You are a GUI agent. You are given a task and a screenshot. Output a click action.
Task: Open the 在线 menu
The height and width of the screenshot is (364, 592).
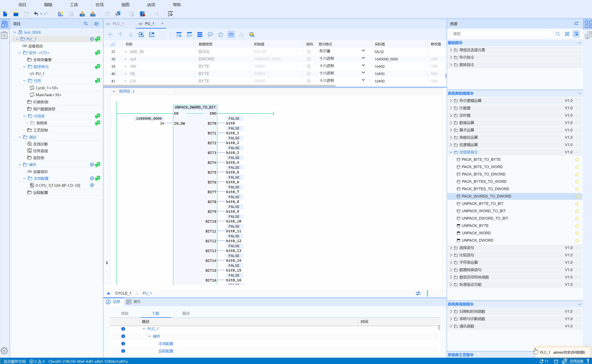tap(99, 4)
